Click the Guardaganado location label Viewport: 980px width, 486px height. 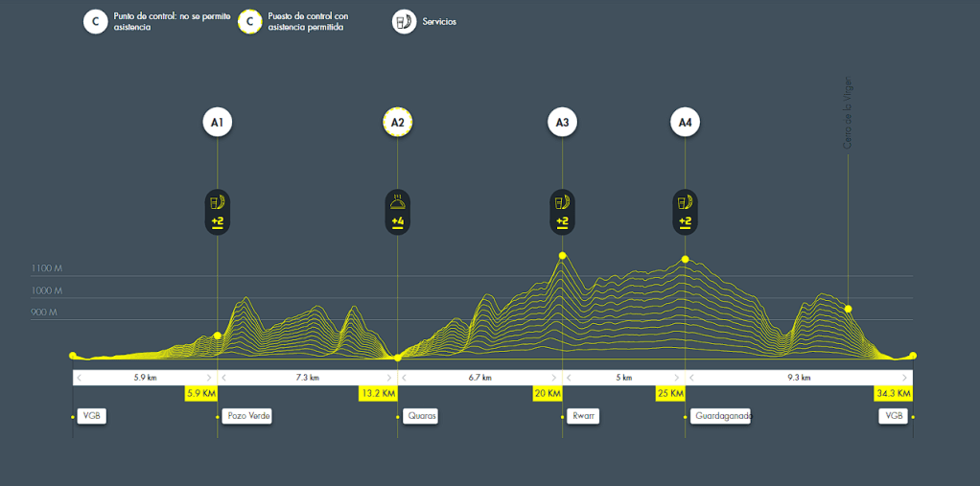(721, 416)
